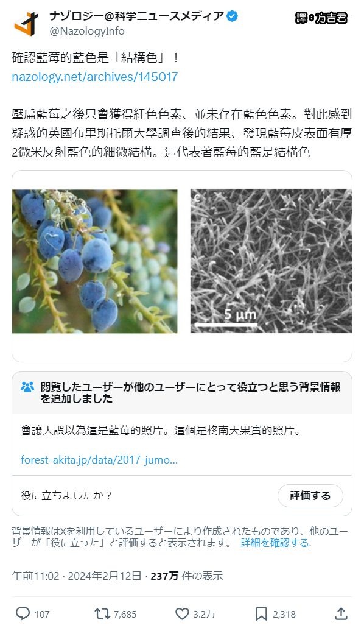This screenshot has width=364, height=631.
Task: Click the community notes people icon
Action: [x=27, y=387]
